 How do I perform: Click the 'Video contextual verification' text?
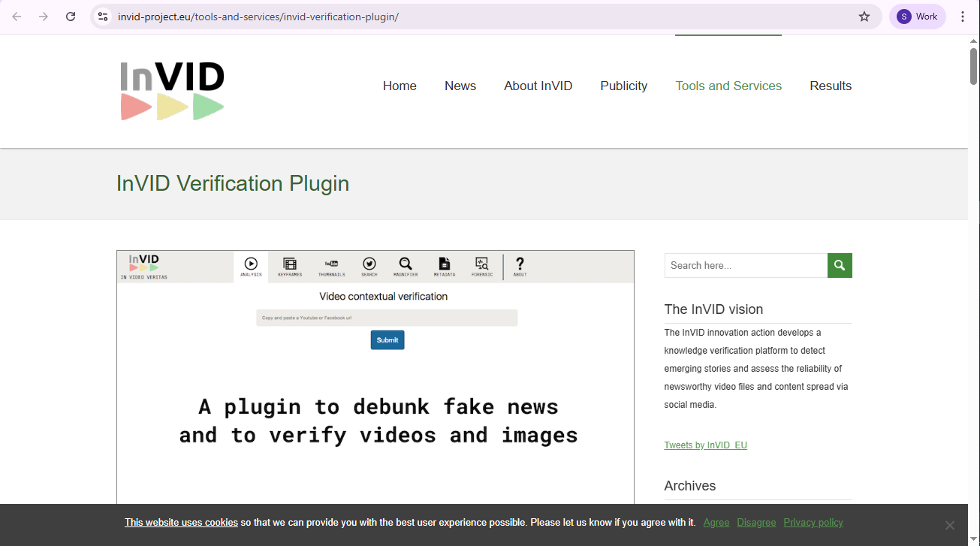(x=384, y=297)
